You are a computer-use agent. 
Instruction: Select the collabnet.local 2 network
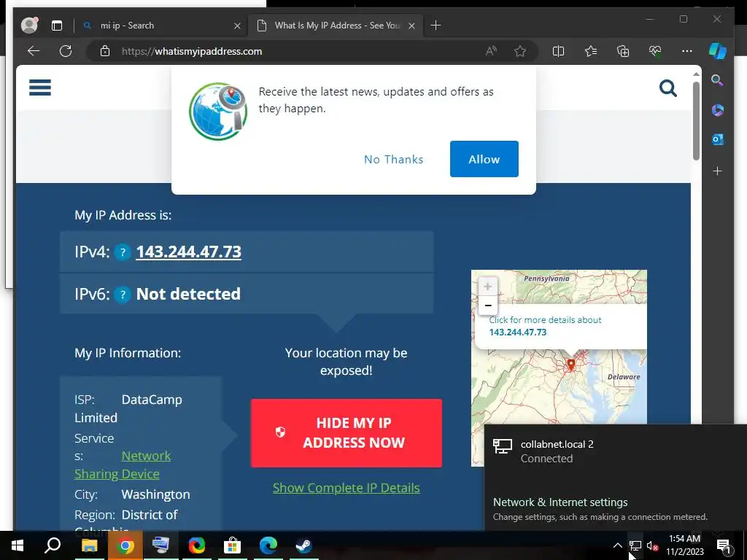(x=616, y=451)
